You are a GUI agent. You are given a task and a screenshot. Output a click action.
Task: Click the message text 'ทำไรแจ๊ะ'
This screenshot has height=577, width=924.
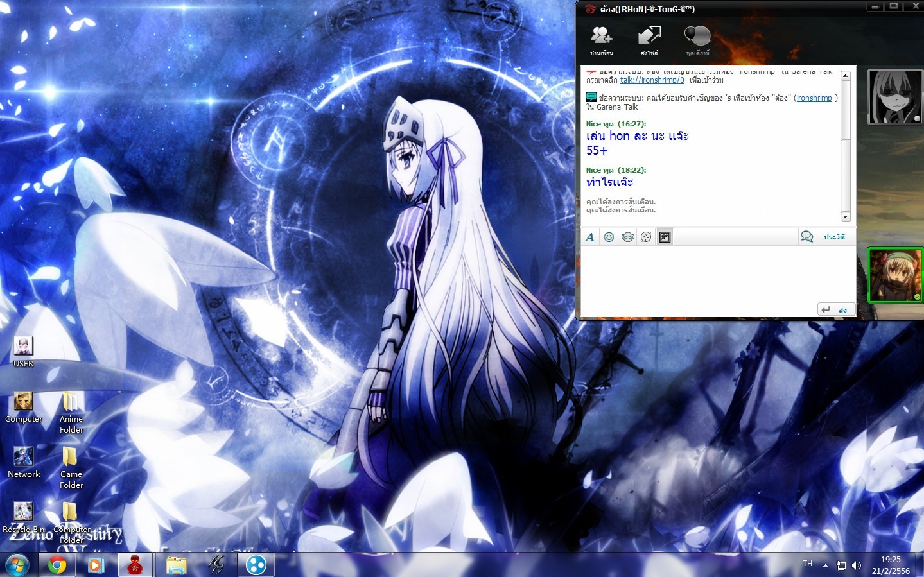pyautogui.click(x=610, y=182)
